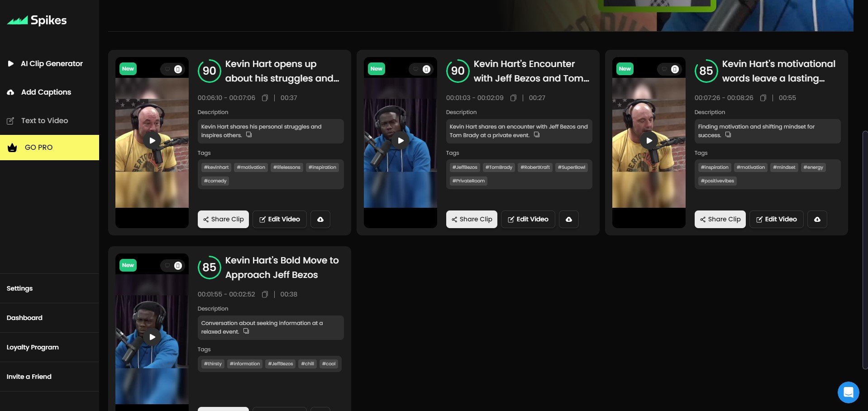This screenshot has height=411, width=868.
Task: Download the 'Encounter with Jeff Bezos and Tom' clip
Action: pyautogui.click(x=569, y=219)
